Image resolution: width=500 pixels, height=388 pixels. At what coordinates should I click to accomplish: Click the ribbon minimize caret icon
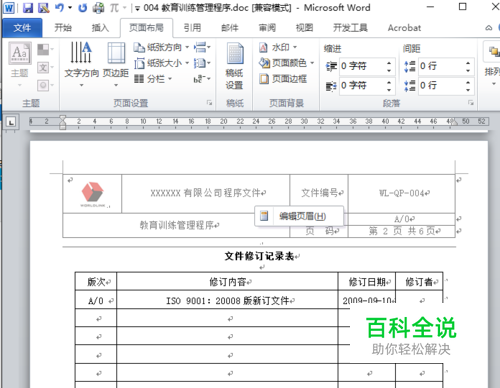coord(488,28)
